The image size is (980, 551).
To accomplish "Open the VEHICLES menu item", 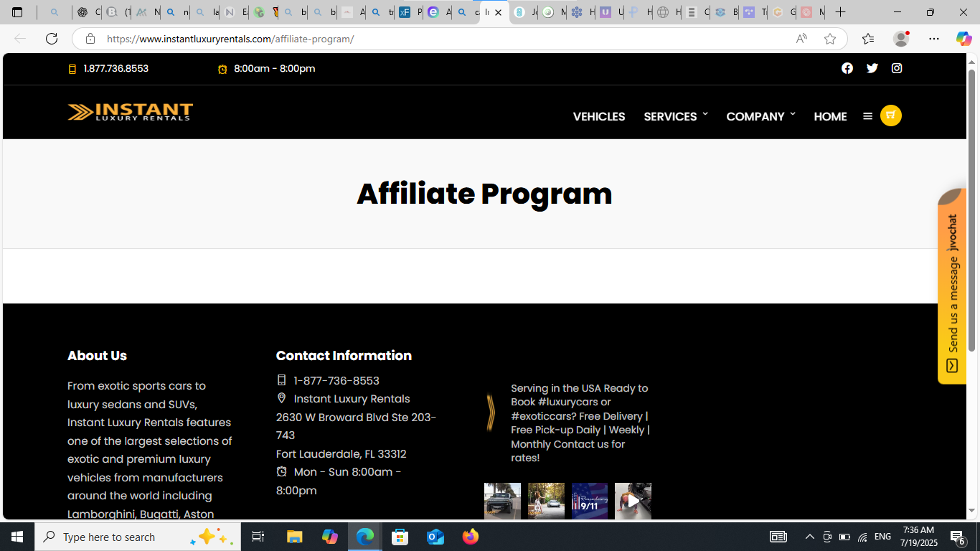I will click(599, 116).
